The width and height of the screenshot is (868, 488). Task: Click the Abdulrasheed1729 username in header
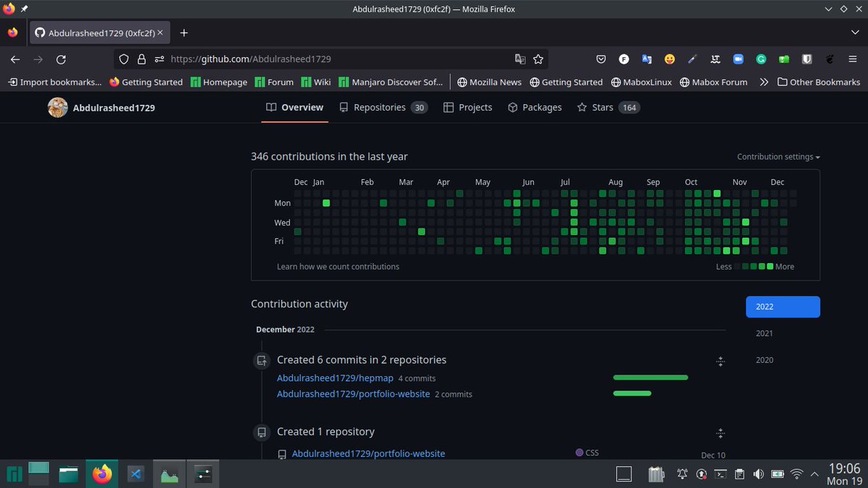coord(114,108)
